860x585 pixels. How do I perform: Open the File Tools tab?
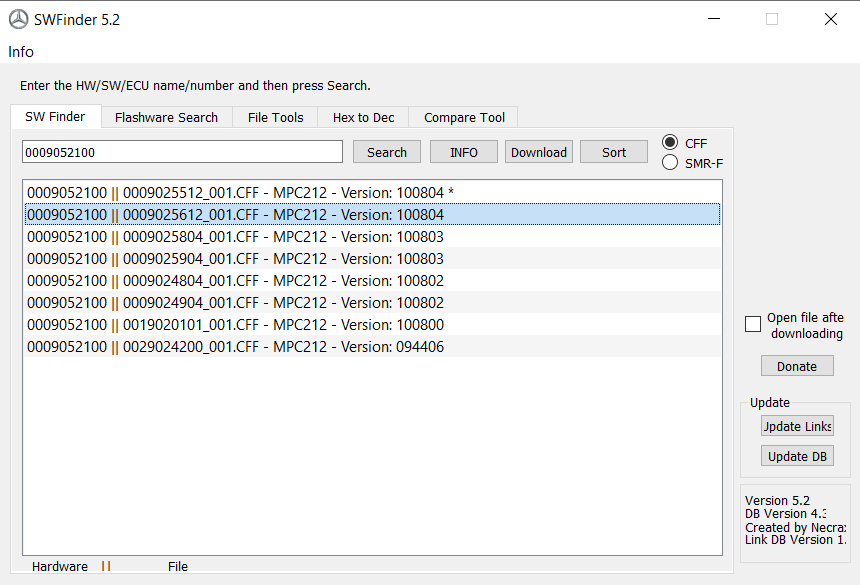tap(275, 117)
